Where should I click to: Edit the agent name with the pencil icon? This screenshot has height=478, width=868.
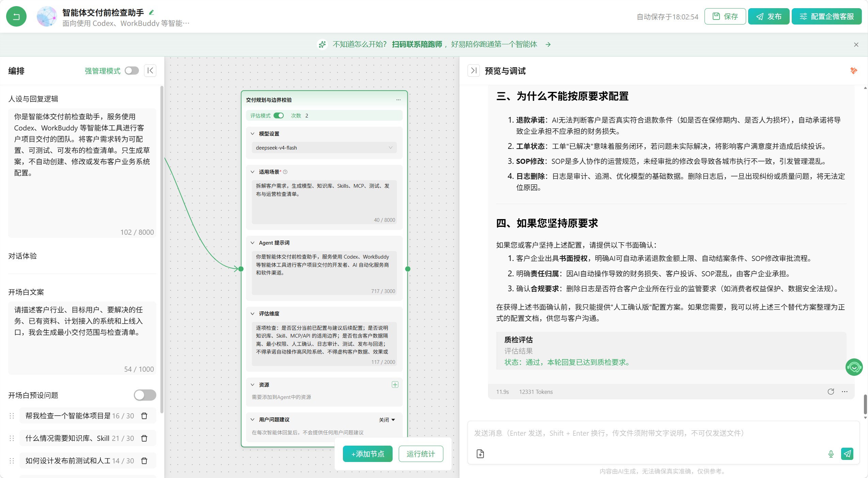(152, 13)
